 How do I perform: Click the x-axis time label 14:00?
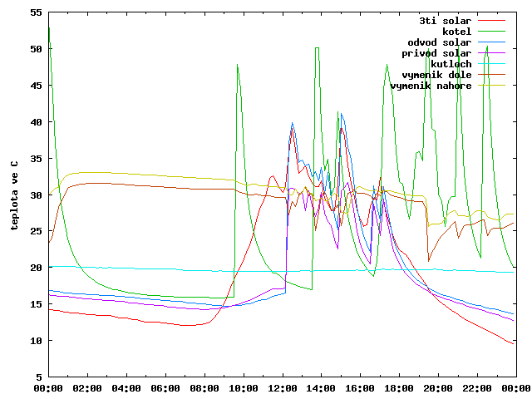coord(322,388)
